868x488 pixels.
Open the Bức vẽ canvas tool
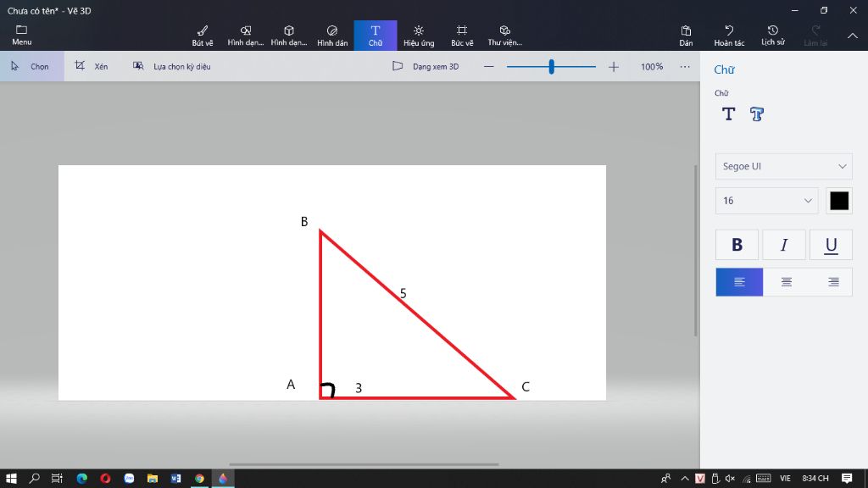462,36
